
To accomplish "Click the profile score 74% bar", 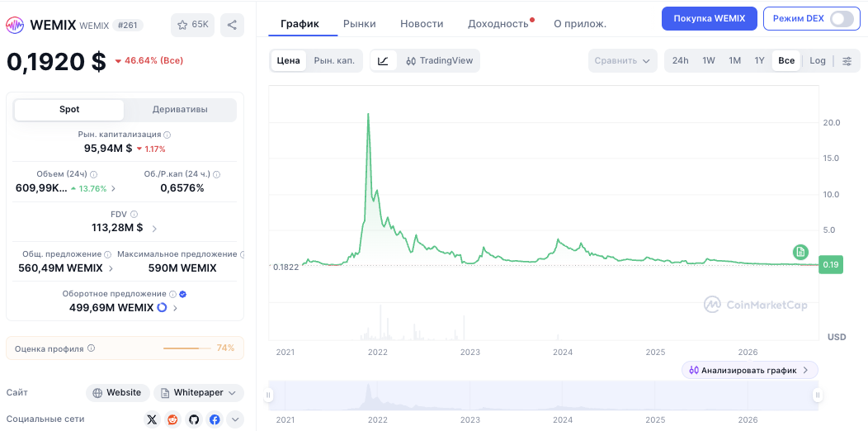I will click(x=187, y=348).
